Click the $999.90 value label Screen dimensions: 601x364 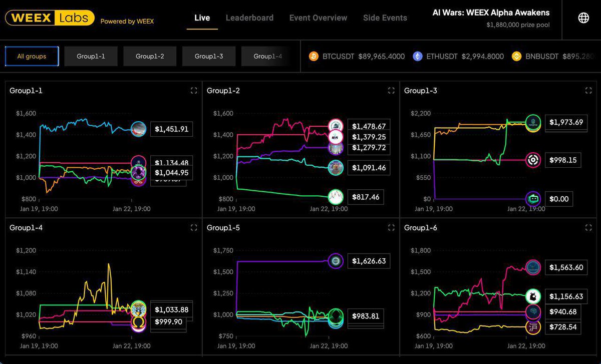(x=168, y=322)
